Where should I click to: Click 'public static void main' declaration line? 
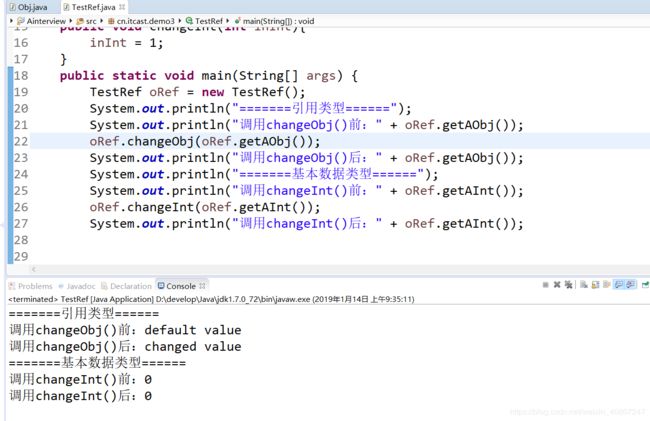tap(209, 76)
